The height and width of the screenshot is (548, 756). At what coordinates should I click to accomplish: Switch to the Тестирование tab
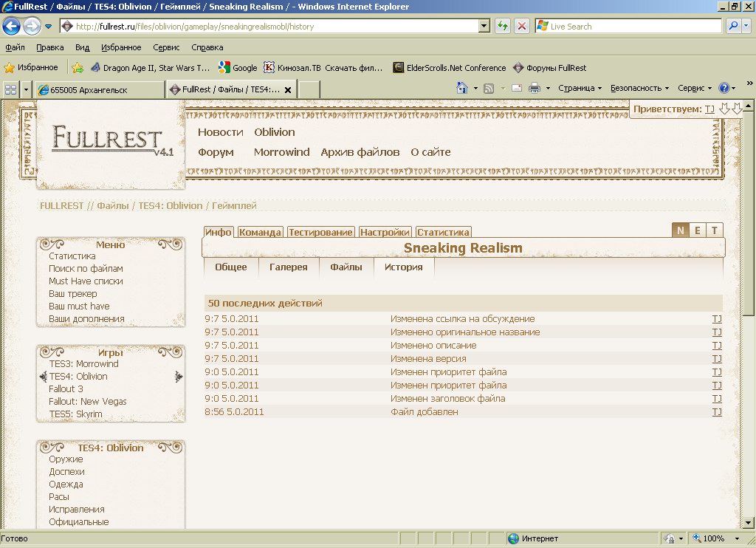(x=320, y=232)
